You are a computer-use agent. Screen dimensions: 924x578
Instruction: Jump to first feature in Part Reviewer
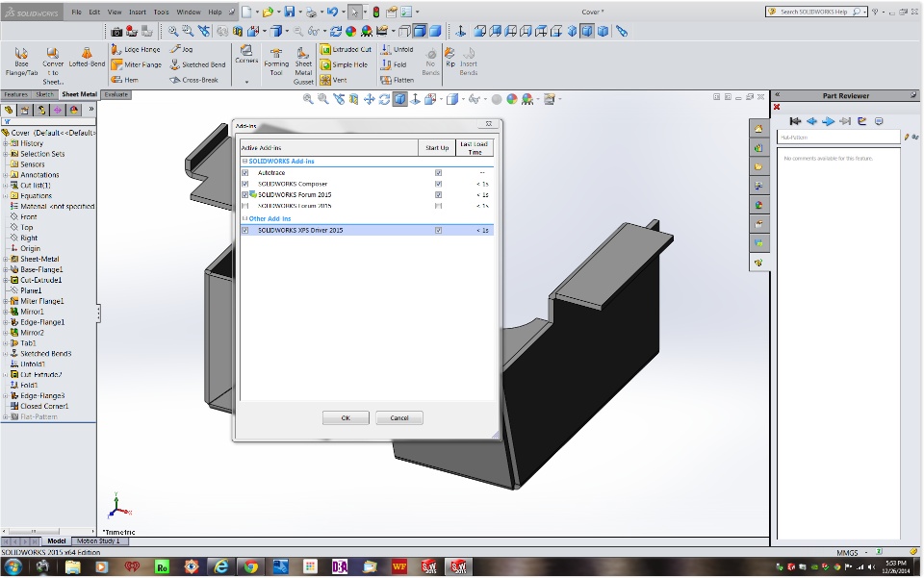(795, 121)
